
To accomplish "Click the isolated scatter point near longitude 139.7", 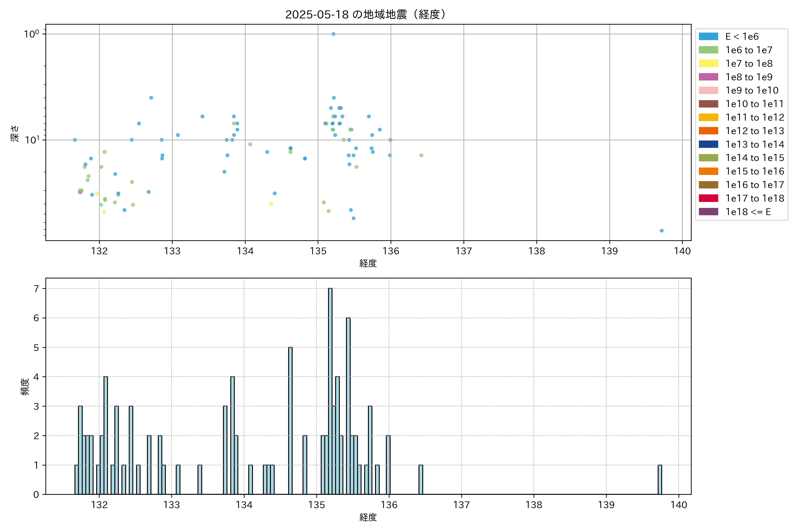I will click(x=661, y=231).
